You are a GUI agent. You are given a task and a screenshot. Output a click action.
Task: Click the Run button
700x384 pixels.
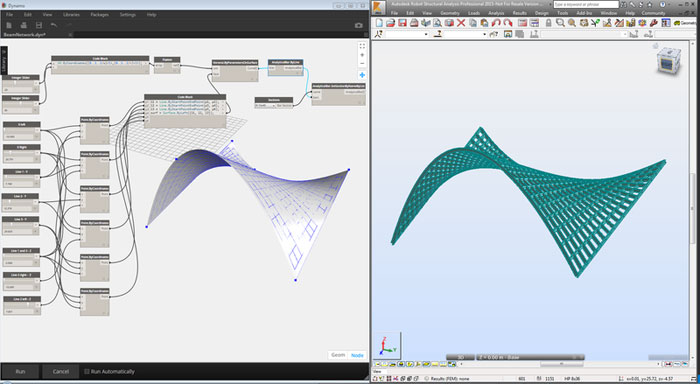[x=21, y=371]
